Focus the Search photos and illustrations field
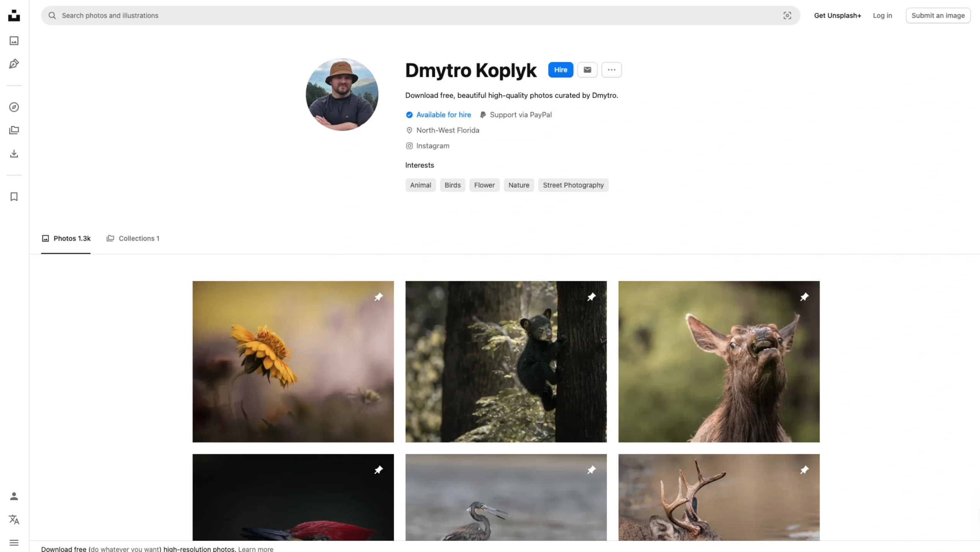The image size is (980, 552). 420,15
